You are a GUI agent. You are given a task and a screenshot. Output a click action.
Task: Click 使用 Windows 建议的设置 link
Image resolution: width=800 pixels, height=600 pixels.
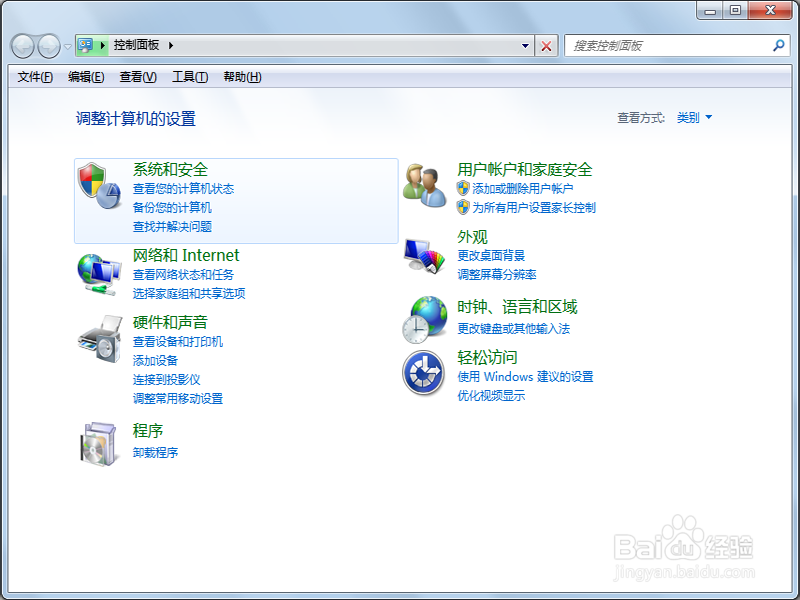(525, 377)
